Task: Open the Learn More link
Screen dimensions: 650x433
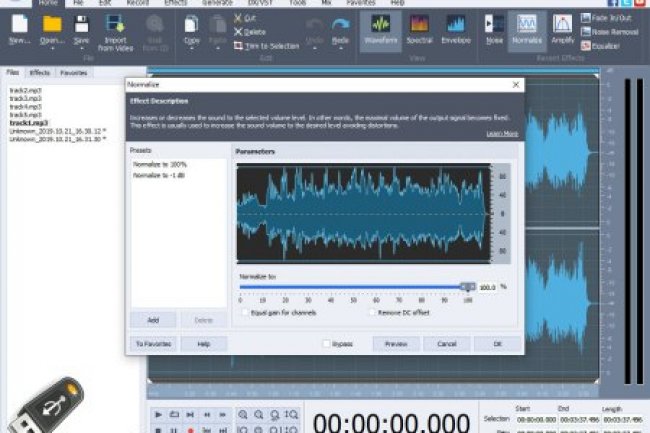Action: tap(501, 133)
